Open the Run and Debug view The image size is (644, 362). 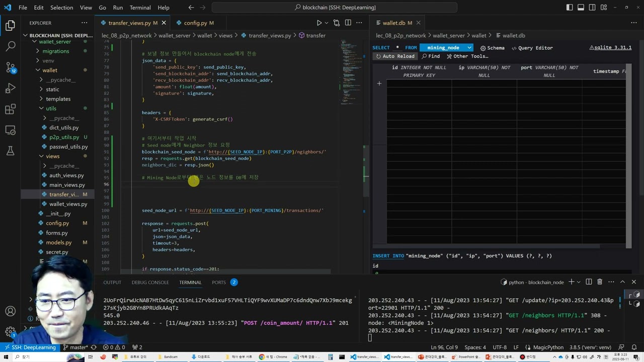10,88
